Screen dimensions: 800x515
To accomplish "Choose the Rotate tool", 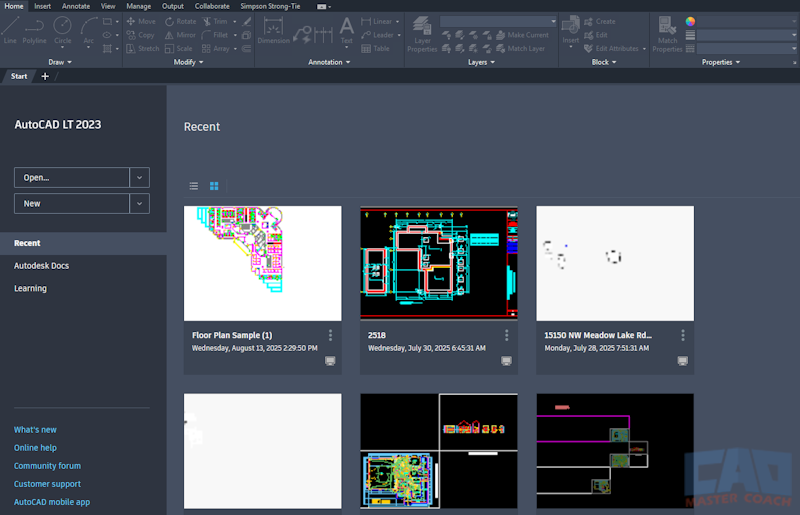I will pos(181,21).
